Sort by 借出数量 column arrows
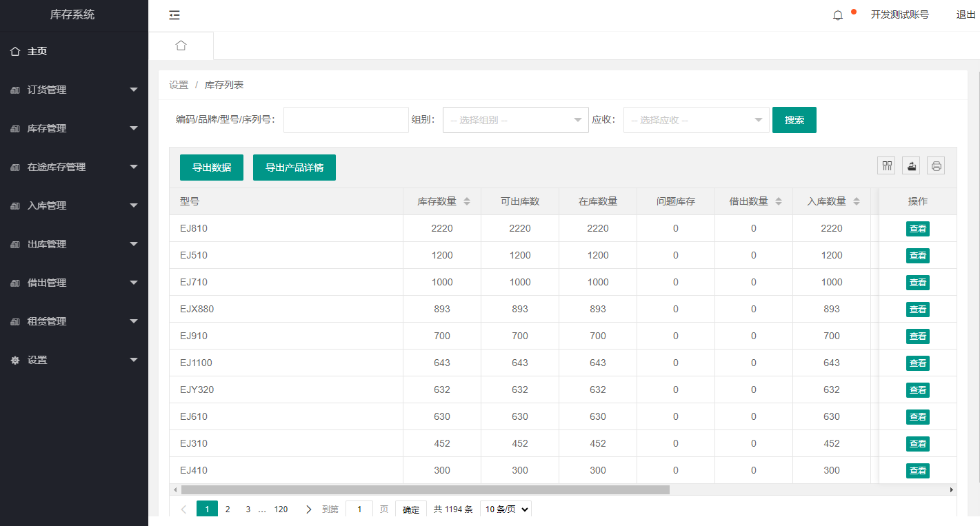The image size is (980, 526). [x=779, y=202]
